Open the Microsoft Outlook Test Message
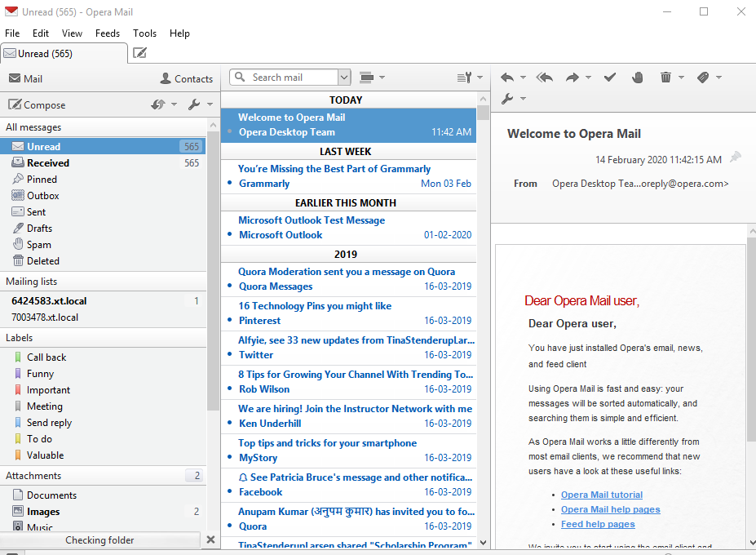The width and height of the screenshot is (756, 555). (348, 228)
